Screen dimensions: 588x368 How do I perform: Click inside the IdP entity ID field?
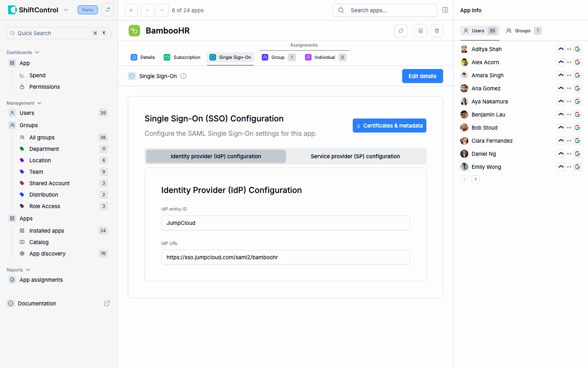point(285,223)
